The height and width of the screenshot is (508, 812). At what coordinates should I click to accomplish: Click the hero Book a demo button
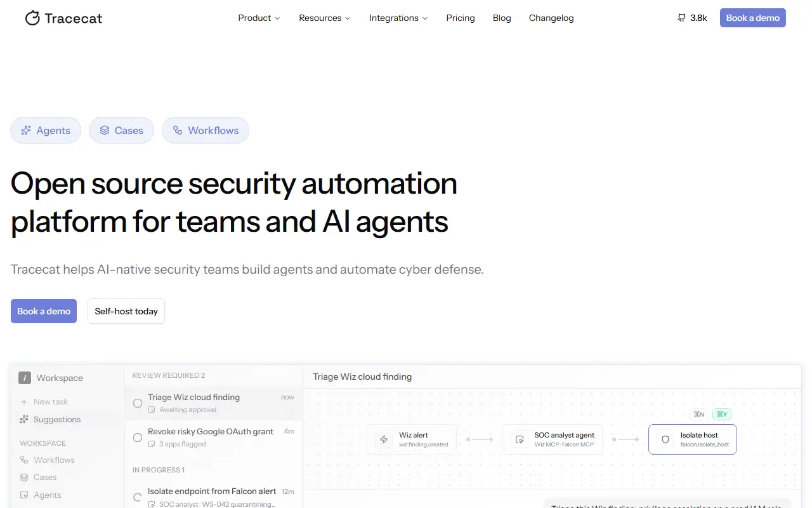(x=44, y=311)
